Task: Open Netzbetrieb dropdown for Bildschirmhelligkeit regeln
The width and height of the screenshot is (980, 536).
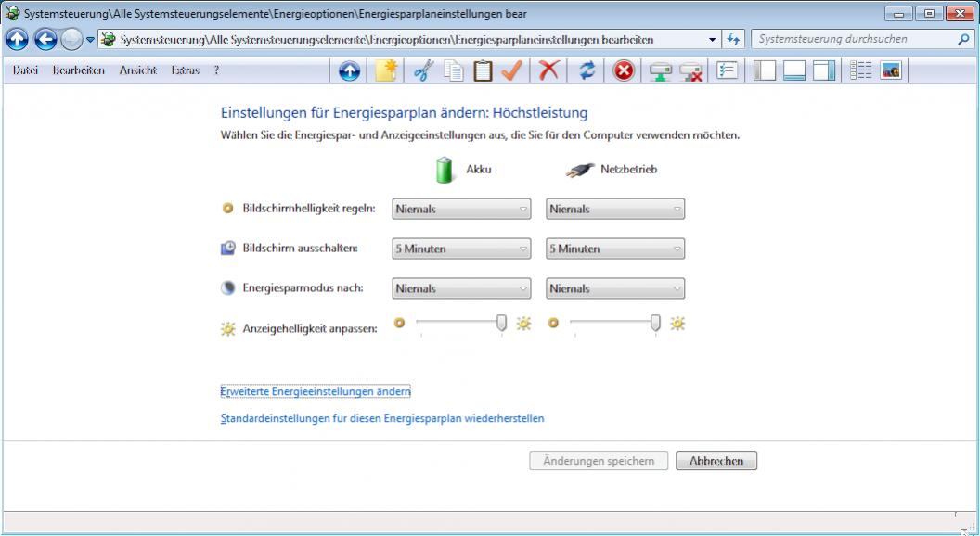Action: [x=615, y=209]
